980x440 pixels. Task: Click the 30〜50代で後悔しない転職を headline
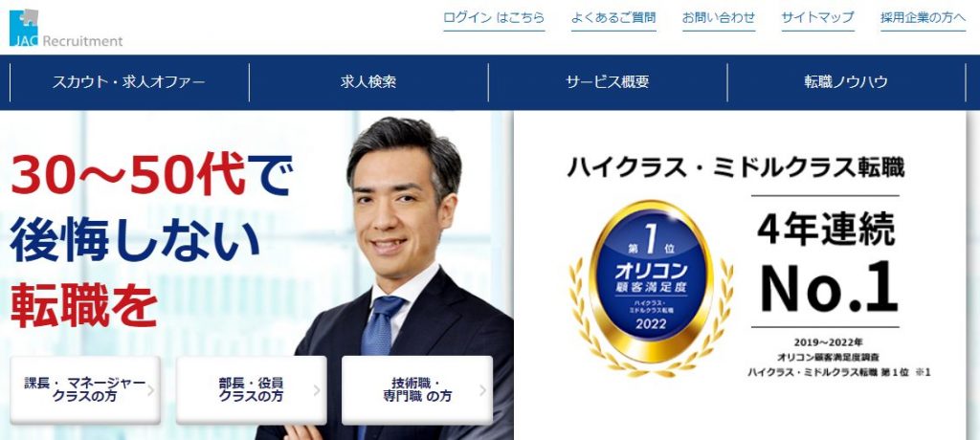(152, 242)
